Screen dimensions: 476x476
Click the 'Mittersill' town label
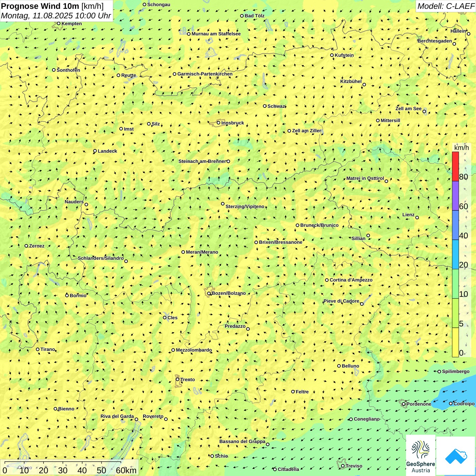point(390,120)
